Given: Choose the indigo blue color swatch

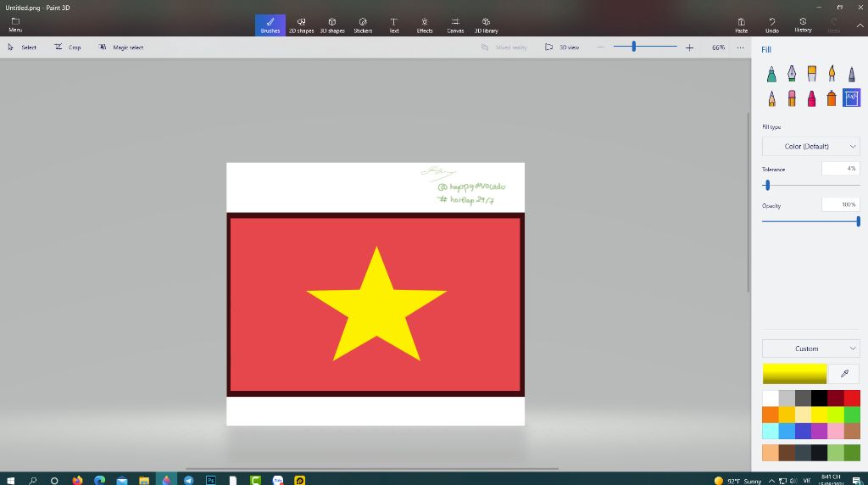Looking at the screenshot, I should click(x=803, y=431).
